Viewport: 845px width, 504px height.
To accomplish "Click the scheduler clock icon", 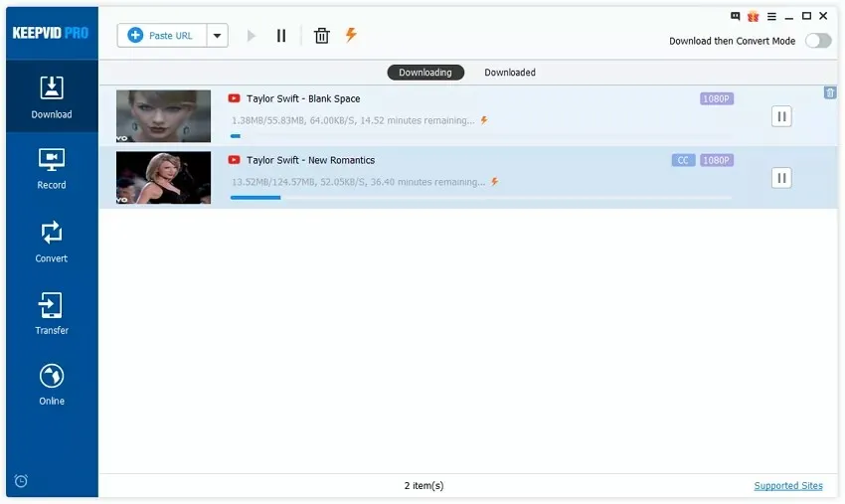I will [21, 480].
